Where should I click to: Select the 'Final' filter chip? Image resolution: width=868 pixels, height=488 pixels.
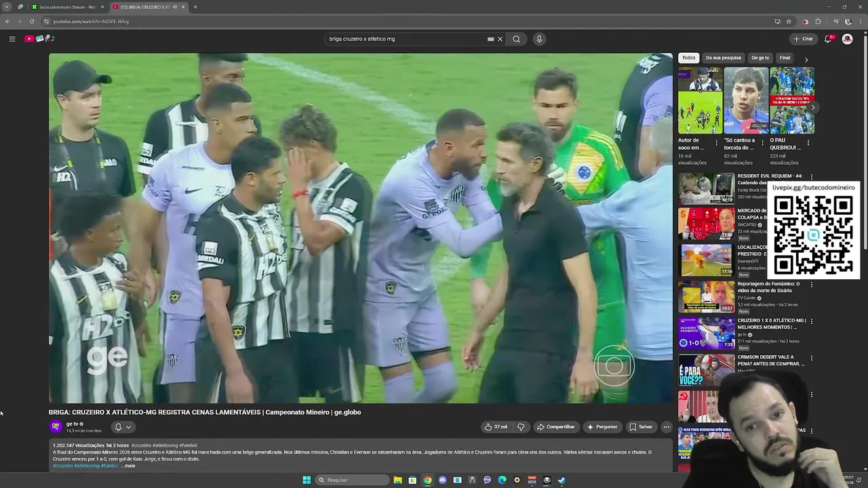point(785,58)
